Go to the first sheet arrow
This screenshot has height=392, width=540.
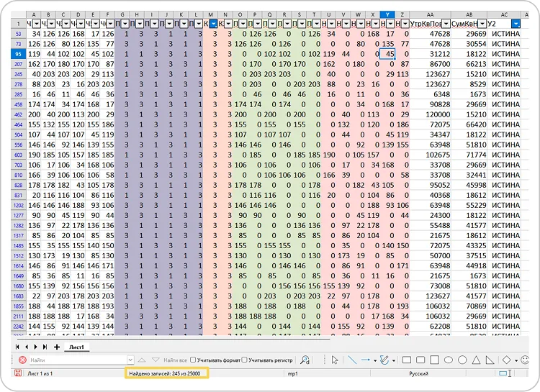[x=17, y=347]
